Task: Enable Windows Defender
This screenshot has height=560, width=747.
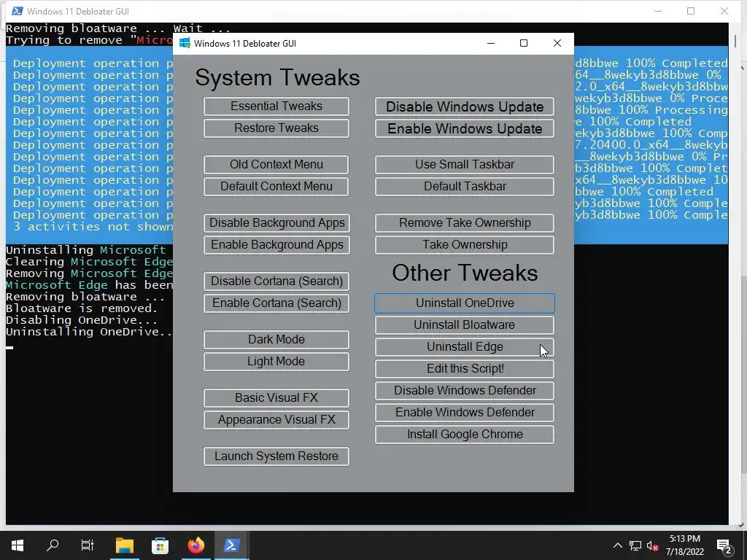Action: pos(465,413)
